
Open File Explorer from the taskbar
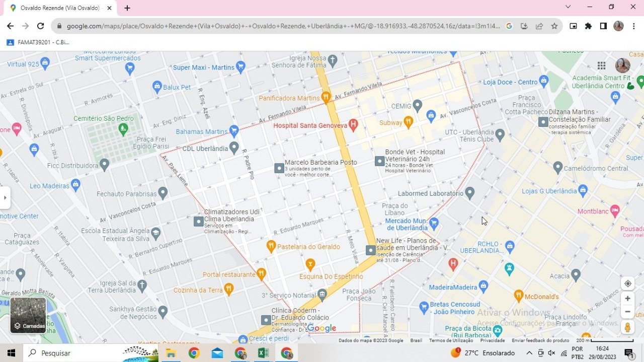click(171, 353)
